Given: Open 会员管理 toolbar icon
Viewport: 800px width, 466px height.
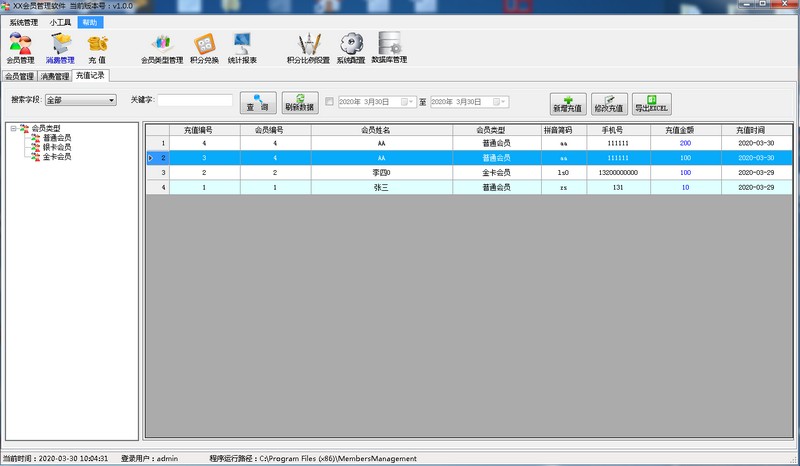Looking at the screenshot, I should click(x=20, y=47).
